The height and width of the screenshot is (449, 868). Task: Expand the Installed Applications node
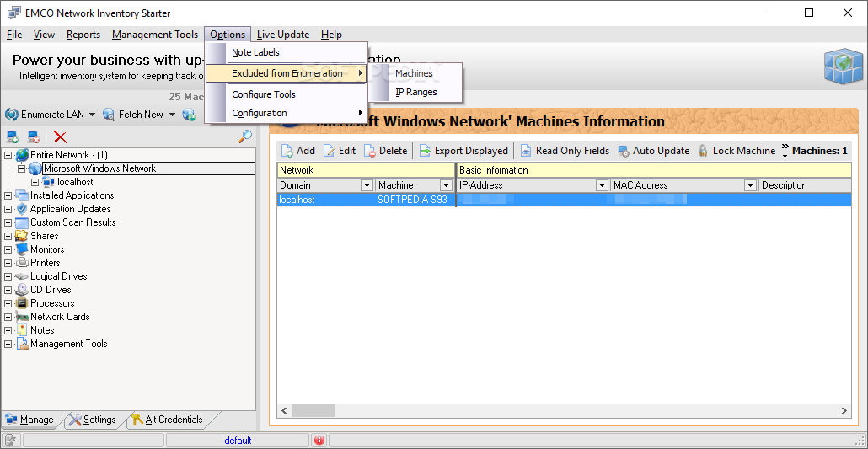tap(8, 195)
